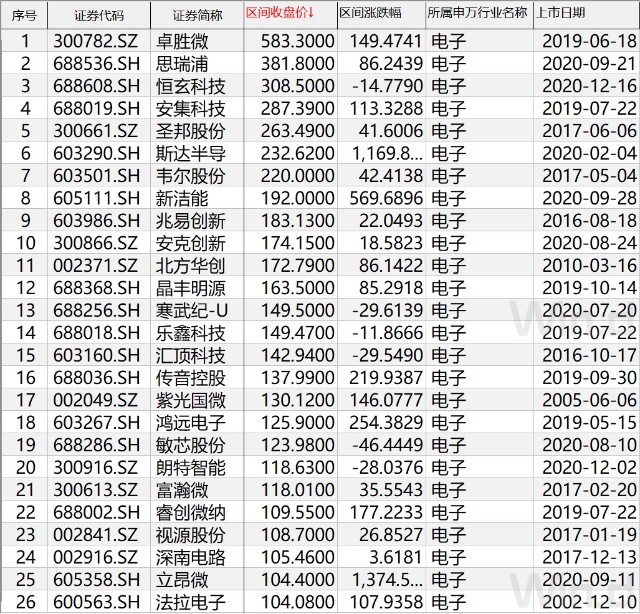Select stock name 安集科技

click(x=191, y=109)
